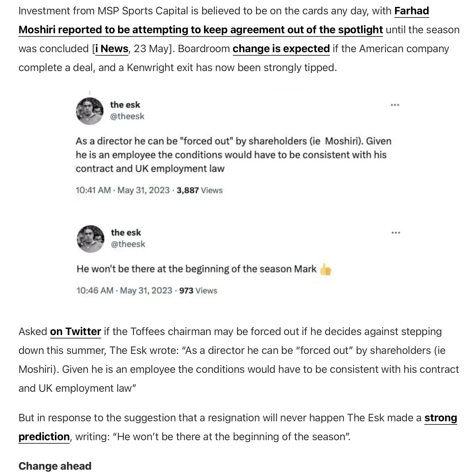Follow the 'change is expected' link

(281, 49)
